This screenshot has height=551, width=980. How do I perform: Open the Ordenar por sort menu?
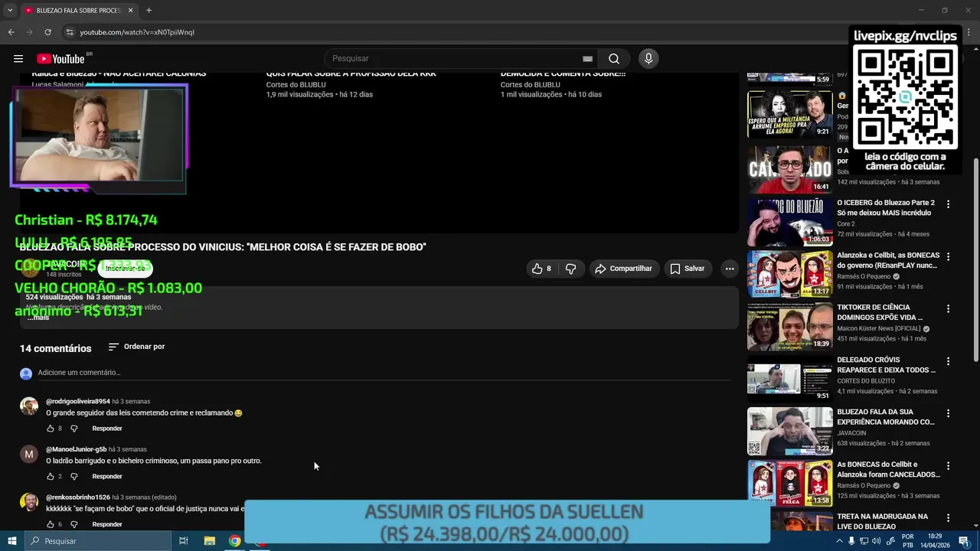[136, 347]
